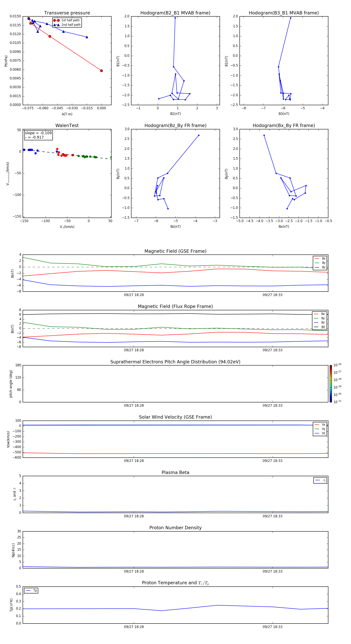This screenshot has height=644, width=351.
Task: Select the "r = -0.917" annotation
Action: [x=35, y=137]
